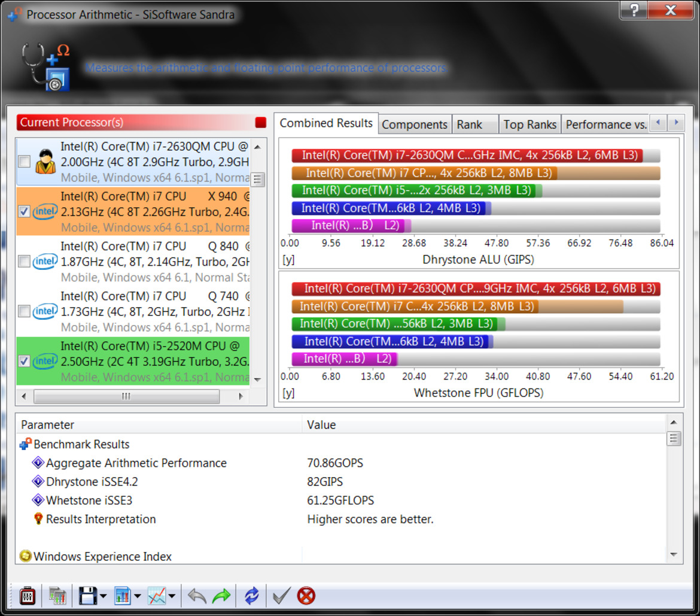
Task: Click the processor list scroll right arrow
Action: click(241, 396)
